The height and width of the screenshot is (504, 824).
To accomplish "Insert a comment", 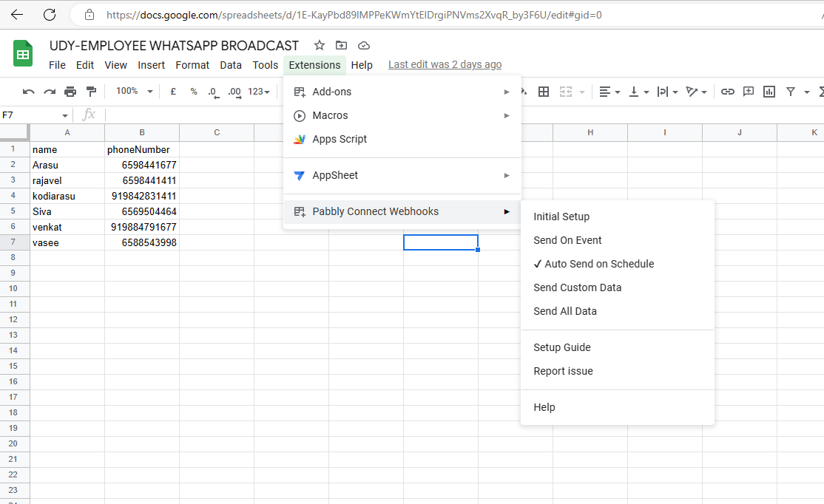I will coord(749,92).
